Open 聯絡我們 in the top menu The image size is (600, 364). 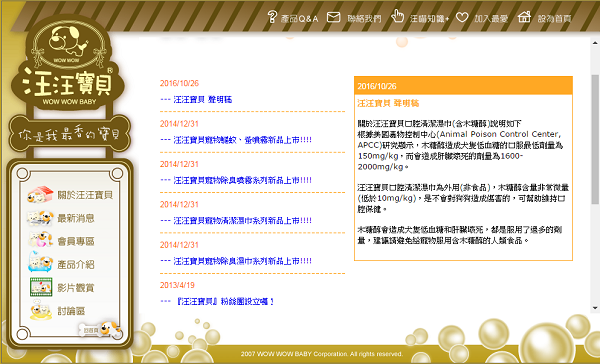point(364,19)
